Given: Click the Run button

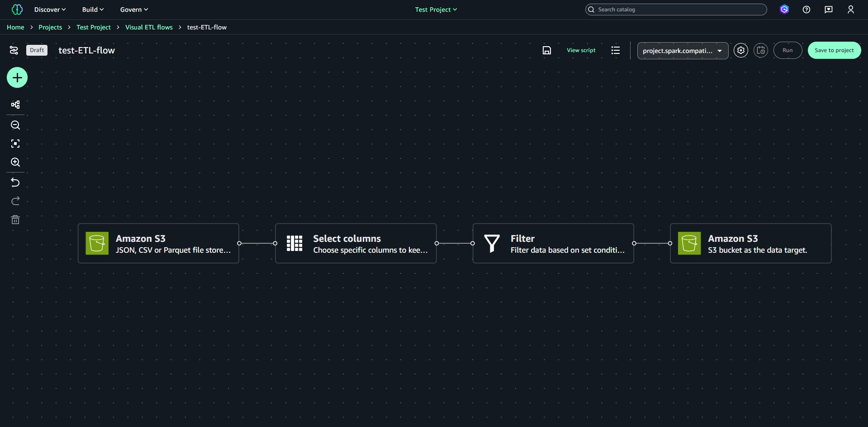Looking at the screenshot, I should (x=787, y=50).
